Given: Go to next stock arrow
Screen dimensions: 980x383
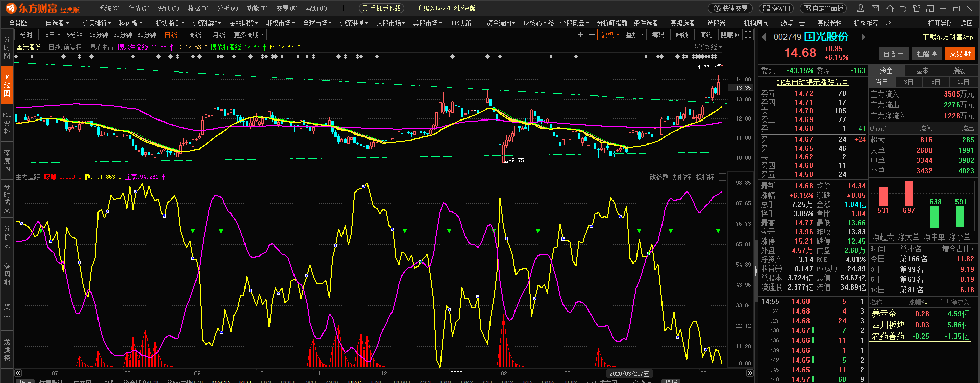Looking at the screenshot, I should (x=863, y=37).
